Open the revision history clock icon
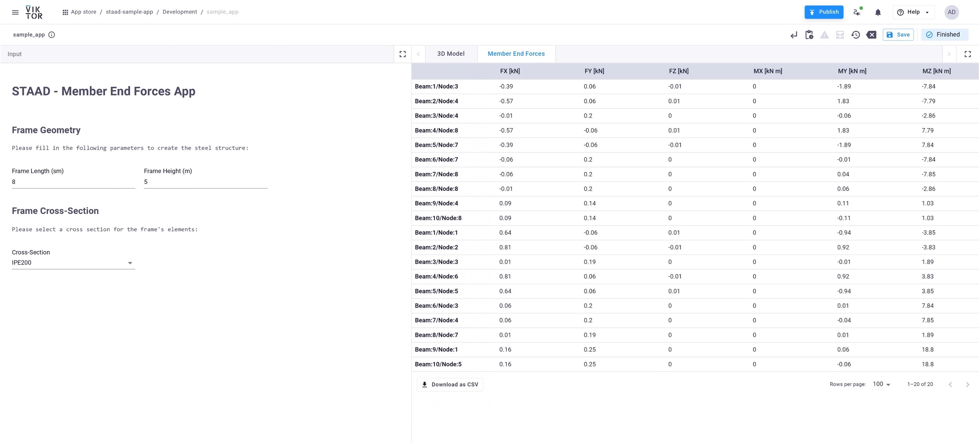 coord(855,35)
